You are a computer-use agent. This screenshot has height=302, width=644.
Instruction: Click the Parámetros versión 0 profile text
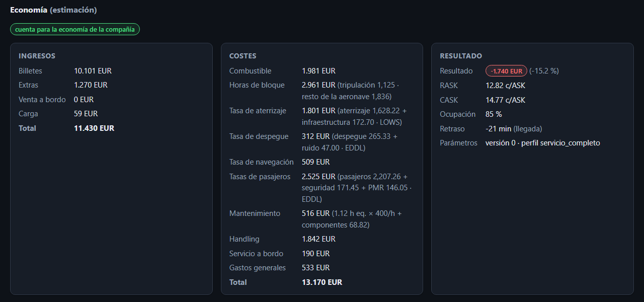pos(542,143)
